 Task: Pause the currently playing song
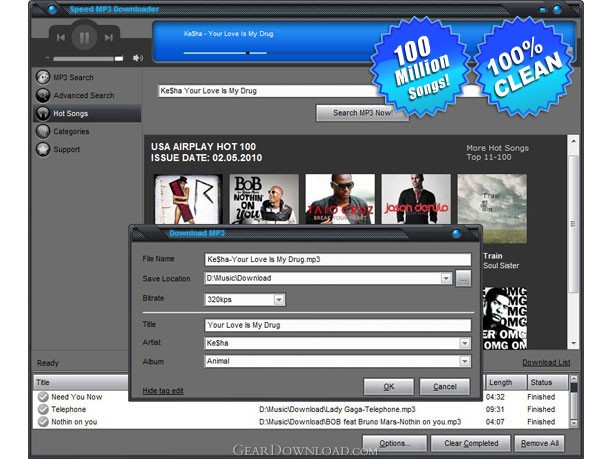coord(84,38)
